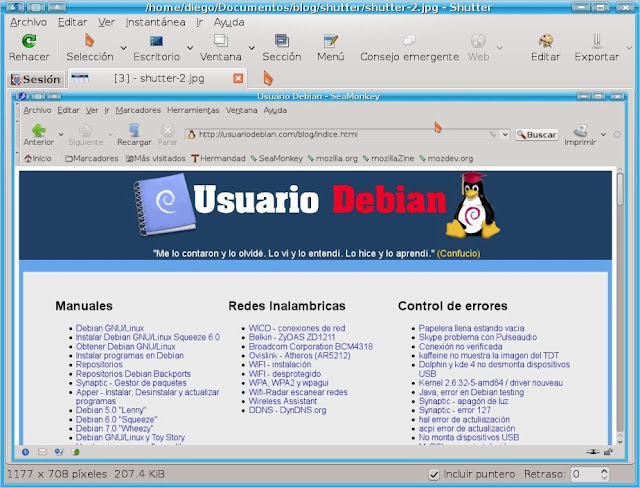Click the online/offline connection icon in status bar
Screen dimensions: 640x488
pos(593,452)
